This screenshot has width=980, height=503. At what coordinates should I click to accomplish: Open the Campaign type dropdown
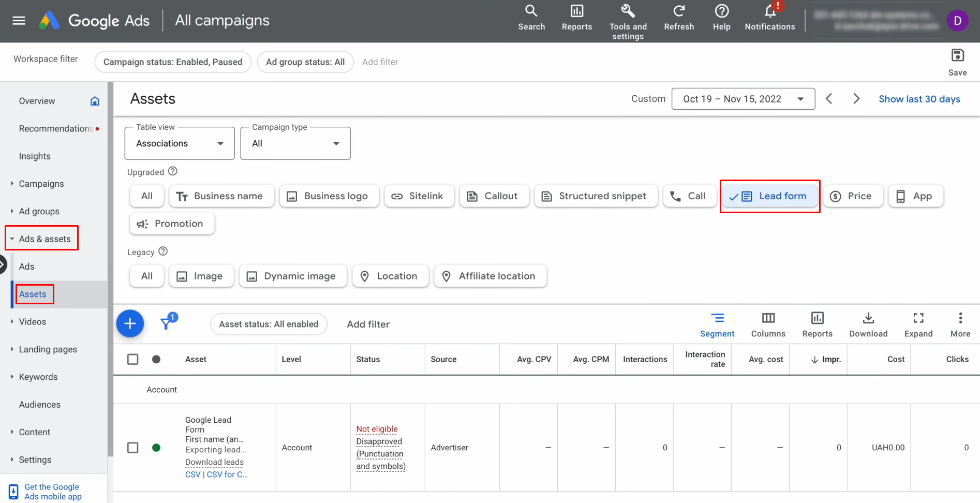coord(295,143)
